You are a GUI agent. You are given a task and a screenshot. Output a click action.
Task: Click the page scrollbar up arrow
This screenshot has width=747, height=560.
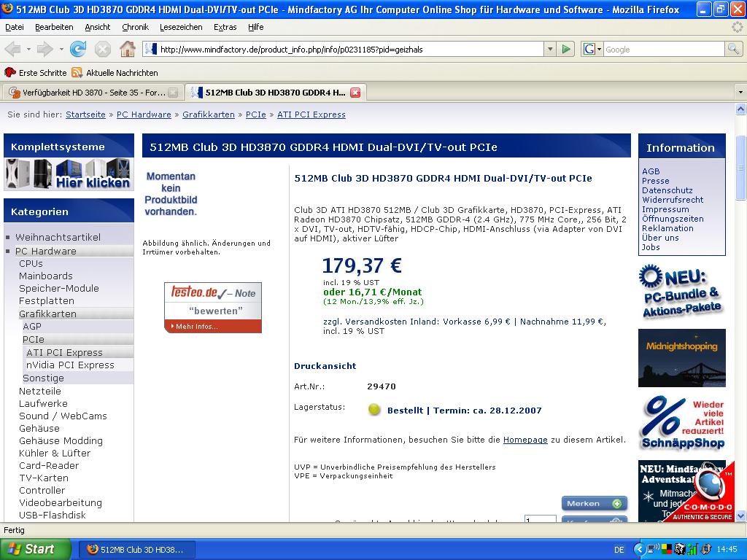(x=741, y=109)
